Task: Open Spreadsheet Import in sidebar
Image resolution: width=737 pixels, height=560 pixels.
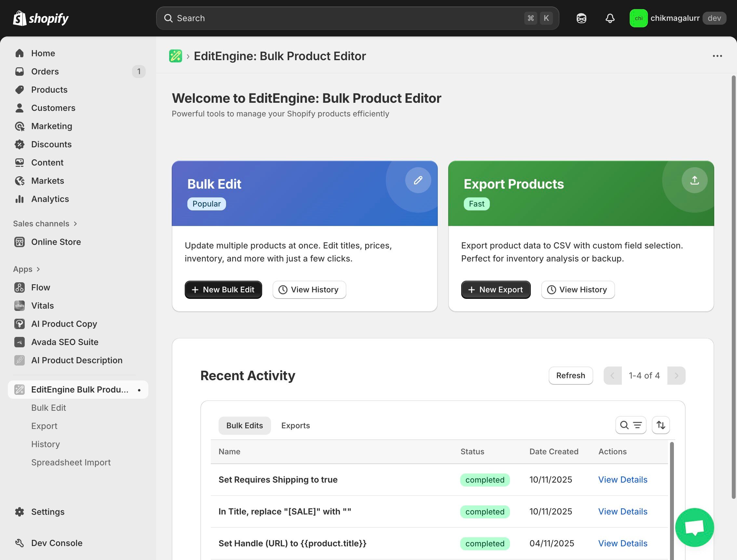Action: coord(71,462)
